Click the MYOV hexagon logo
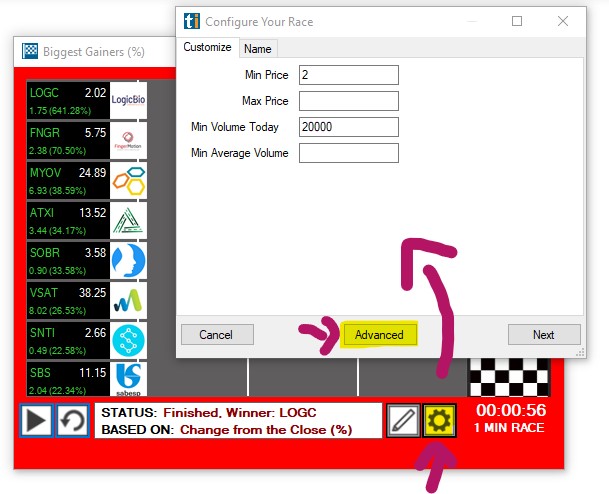This screenshot has height=494, width=609. [x=129, y=180]
